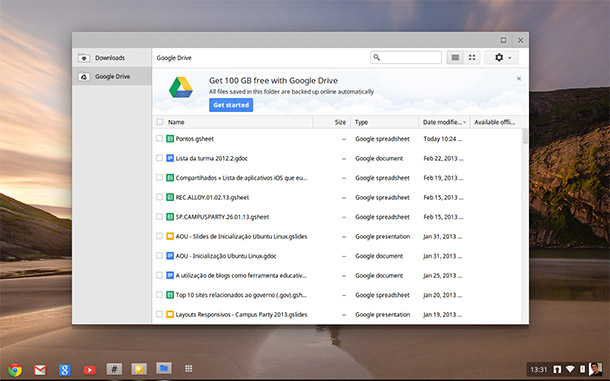Screen dimensions: 610x381
Task: Check the Compartilhados file checkbox
Action: click(x=159, y=177)
